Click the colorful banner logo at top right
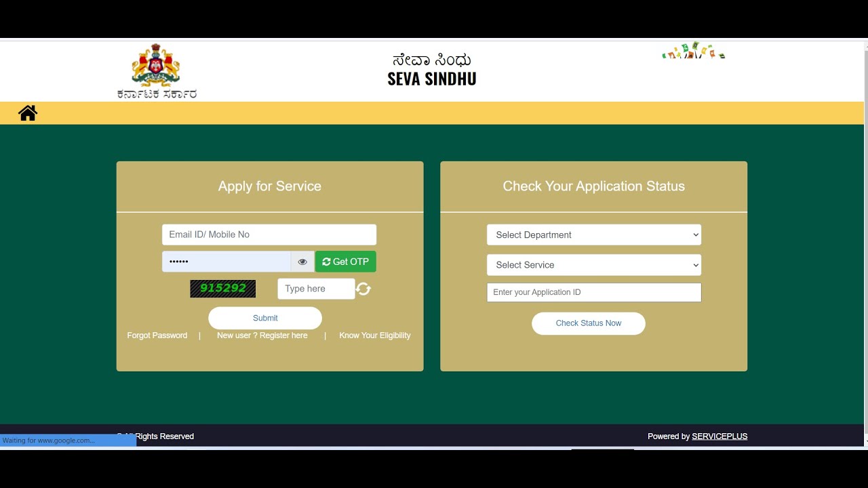 [694, 52]
